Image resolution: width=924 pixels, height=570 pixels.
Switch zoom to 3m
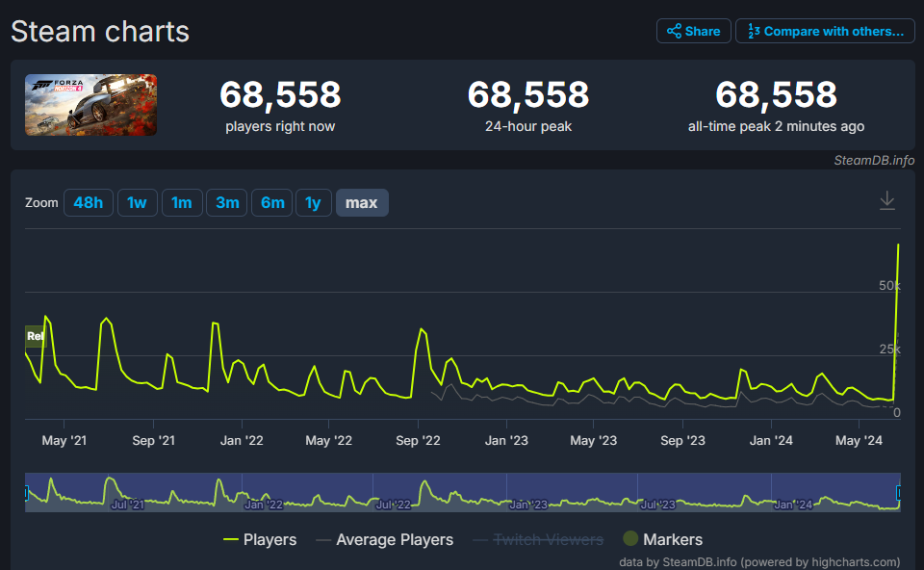tap(227, 203)
